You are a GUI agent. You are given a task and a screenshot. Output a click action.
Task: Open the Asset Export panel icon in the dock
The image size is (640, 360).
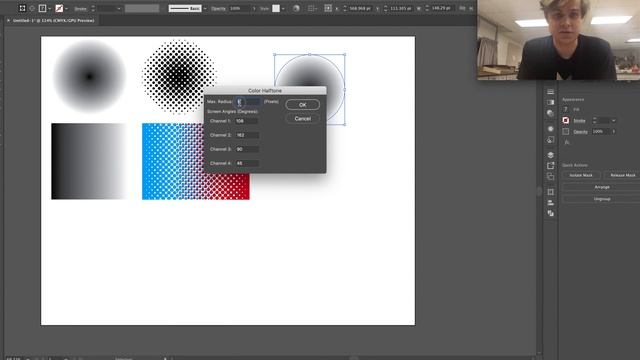click(551, 166)
